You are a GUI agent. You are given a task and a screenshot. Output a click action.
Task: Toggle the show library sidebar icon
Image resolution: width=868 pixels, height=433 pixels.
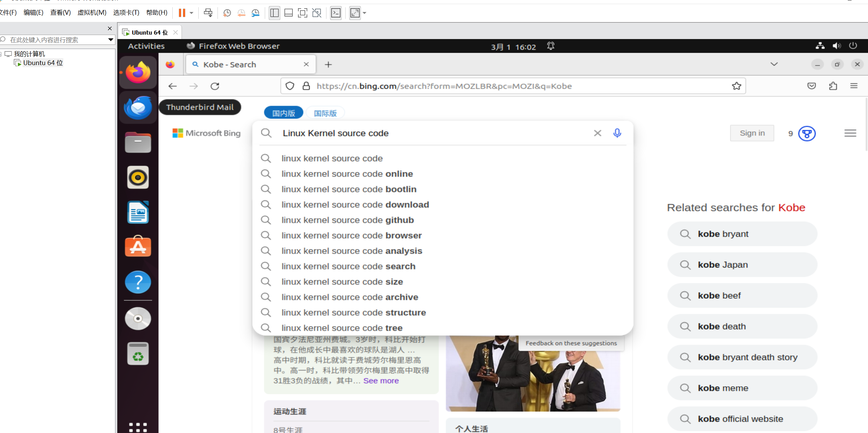(x=274, y=13)
